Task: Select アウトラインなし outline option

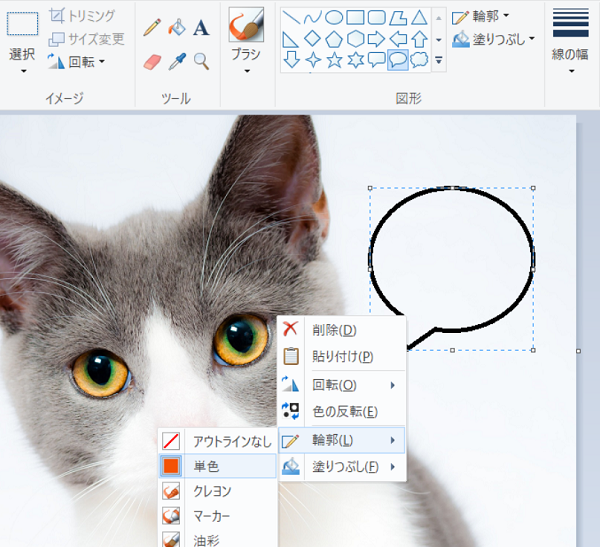Action: coord(217,441)
